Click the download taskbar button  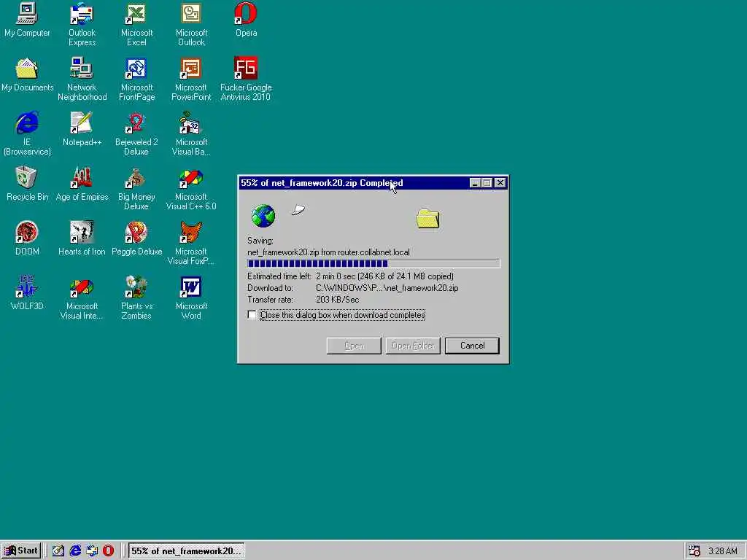[x=186, y=551]
